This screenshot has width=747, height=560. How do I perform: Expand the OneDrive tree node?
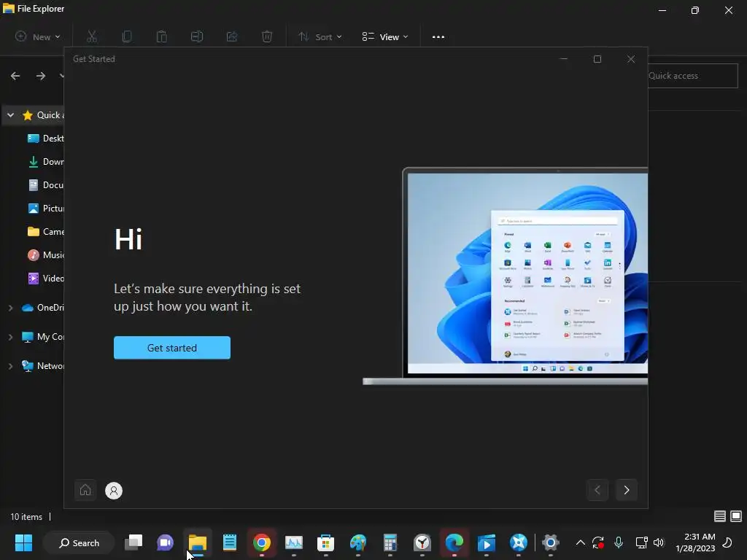click(x=10, y=308)
